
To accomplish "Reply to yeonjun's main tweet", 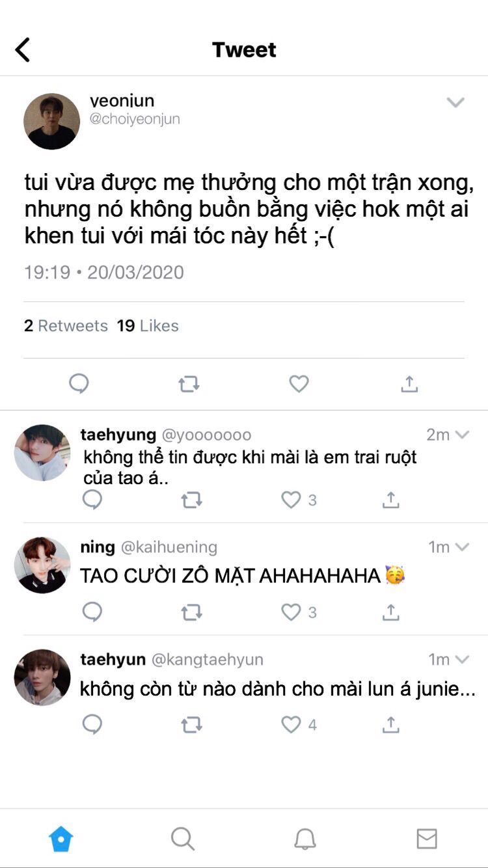I will 79,384.
